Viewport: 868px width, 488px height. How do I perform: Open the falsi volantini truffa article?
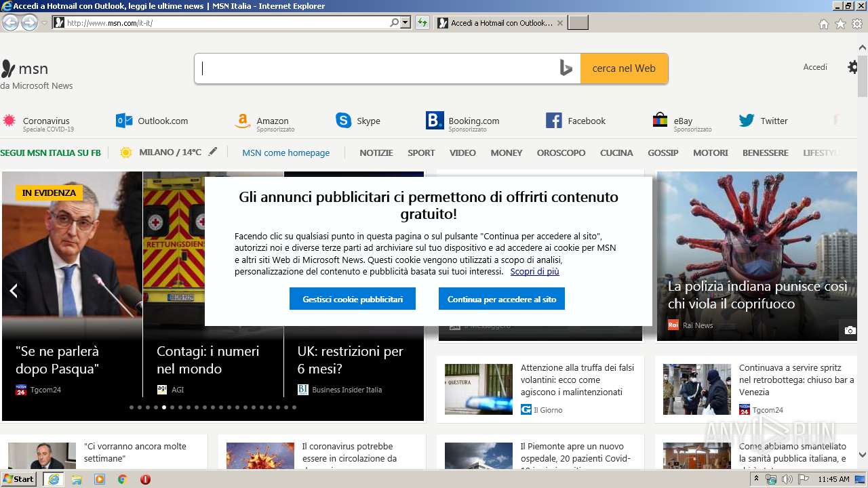pyautogui.click(x=578, y=380)
